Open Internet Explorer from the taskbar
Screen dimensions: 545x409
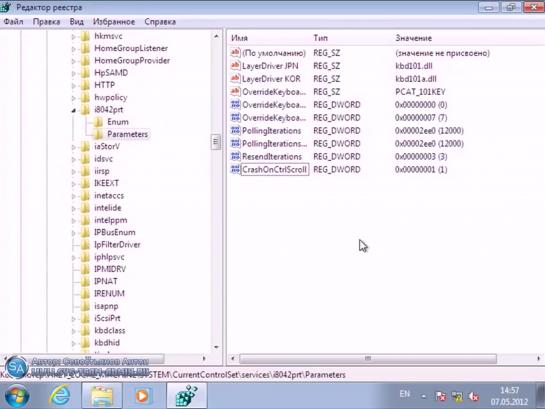coord(60,395)
